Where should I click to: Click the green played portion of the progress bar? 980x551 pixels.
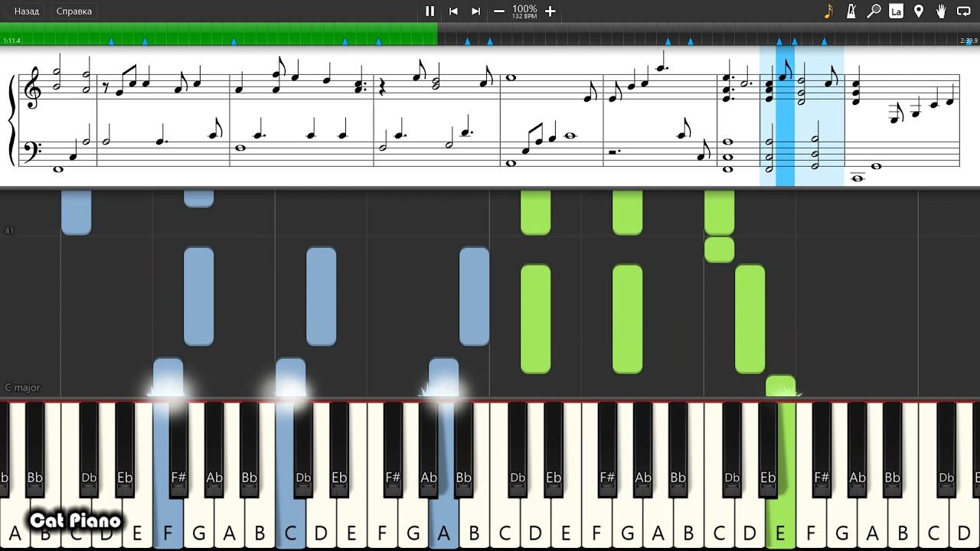coord(218,34)
